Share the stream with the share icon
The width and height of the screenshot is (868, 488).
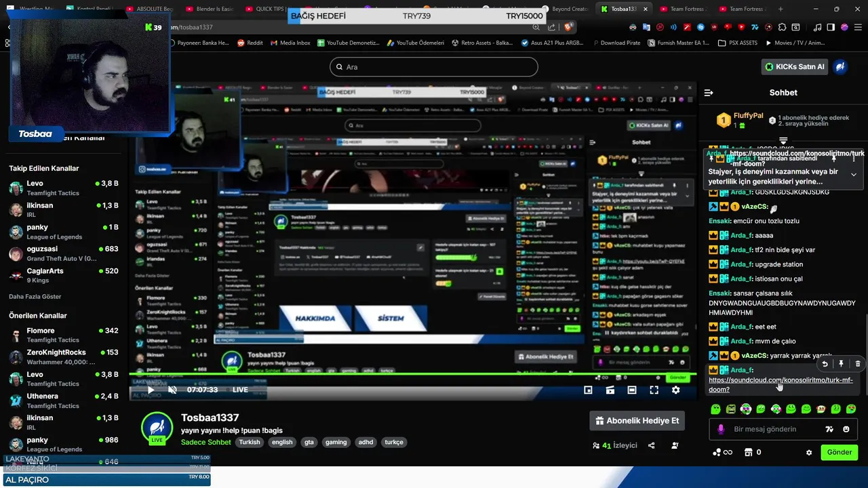point(652,445)
